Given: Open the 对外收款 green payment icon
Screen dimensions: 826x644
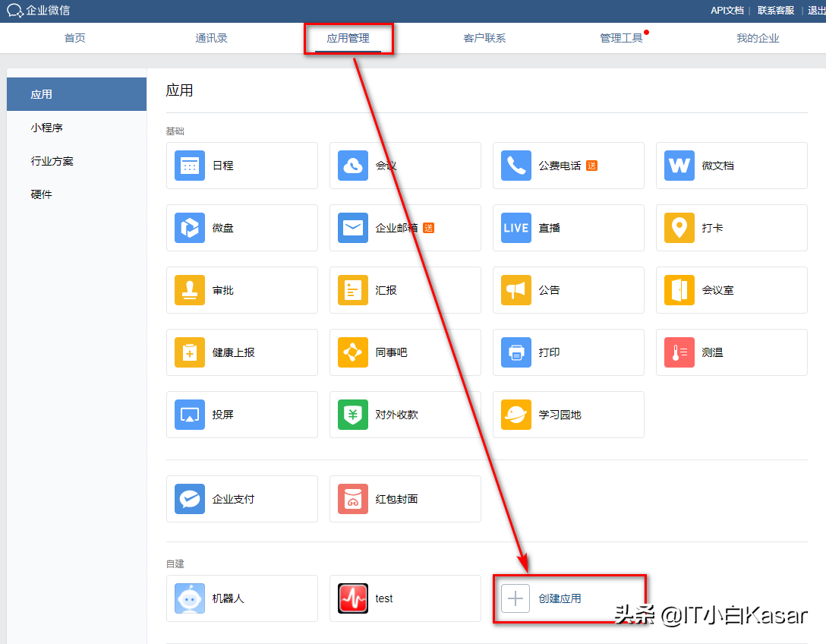Looking at the screenshot, I should 353,415.
